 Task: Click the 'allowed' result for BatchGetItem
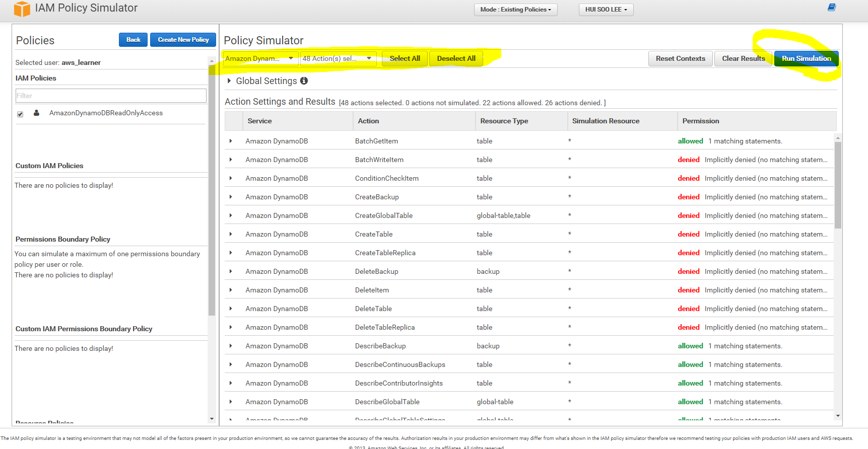690,141
